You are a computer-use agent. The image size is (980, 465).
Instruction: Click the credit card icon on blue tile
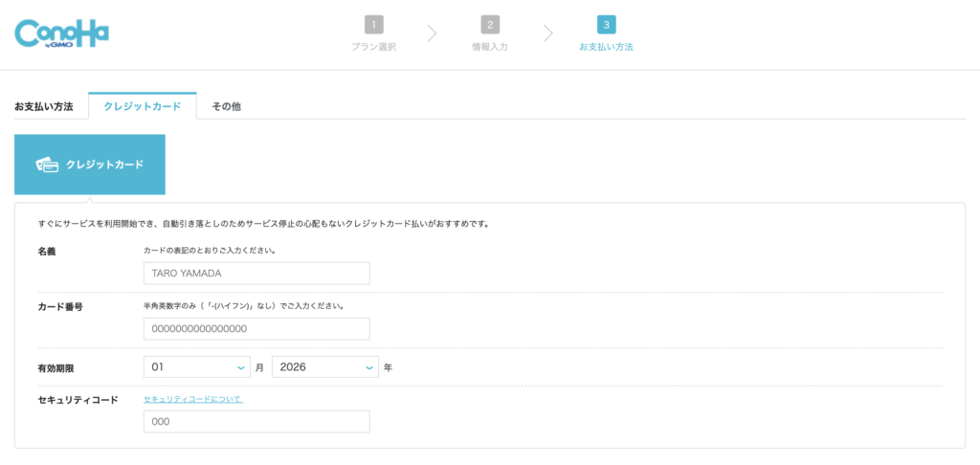[48, 165]
